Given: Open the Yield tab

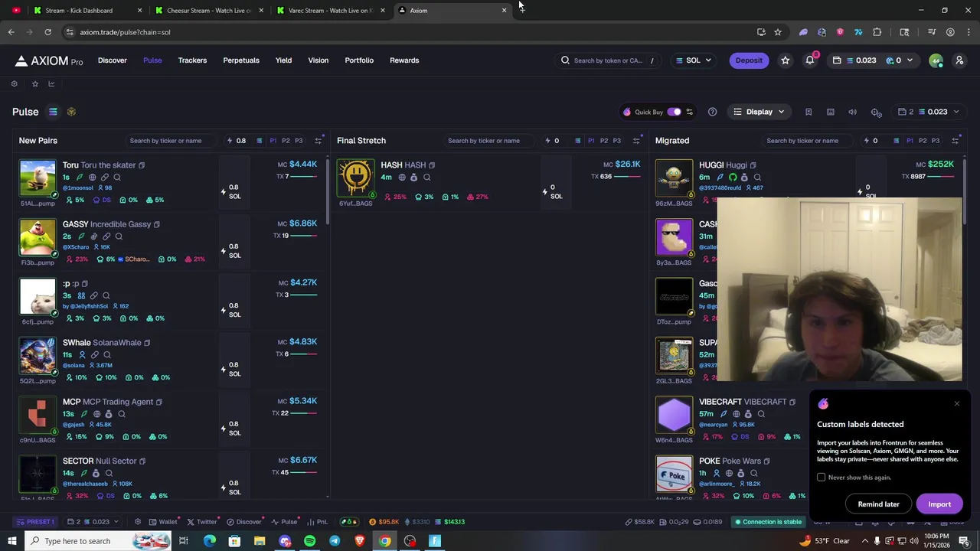Looking at the screenshot, I should pyautogui.click(x=283, y=60).
